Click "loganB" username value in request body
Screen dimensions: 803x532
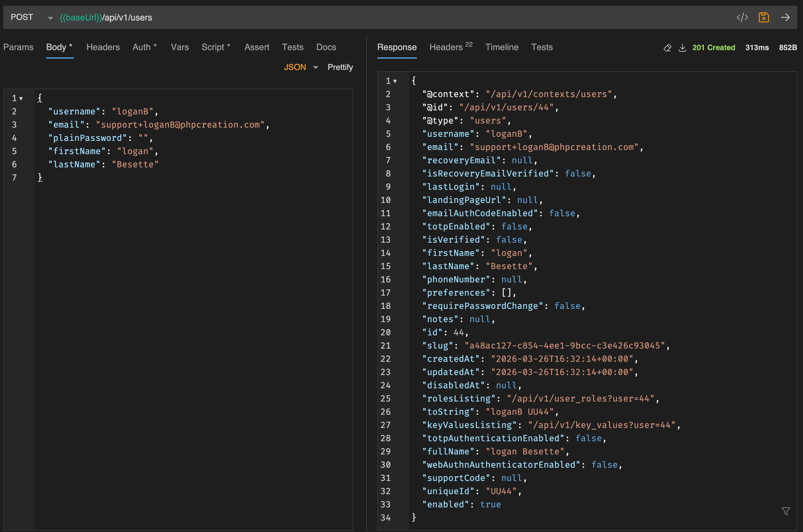133,112
